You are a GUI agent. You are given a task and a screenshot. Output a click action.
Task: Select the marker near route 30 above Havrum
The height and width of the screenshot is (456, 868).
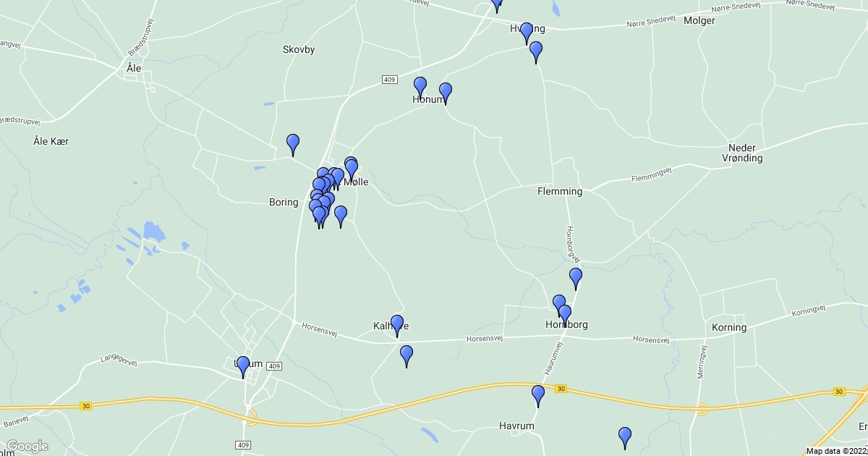(x=538, y=396)
